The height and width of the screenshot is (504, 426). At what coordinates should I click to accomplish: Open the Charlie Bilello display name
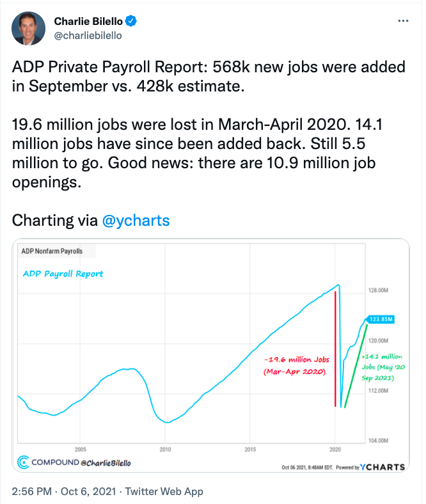coord(90,22)
